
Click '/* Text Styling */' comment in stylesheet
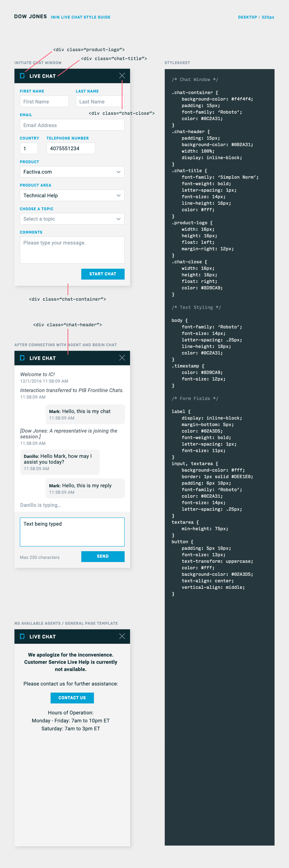196,307
